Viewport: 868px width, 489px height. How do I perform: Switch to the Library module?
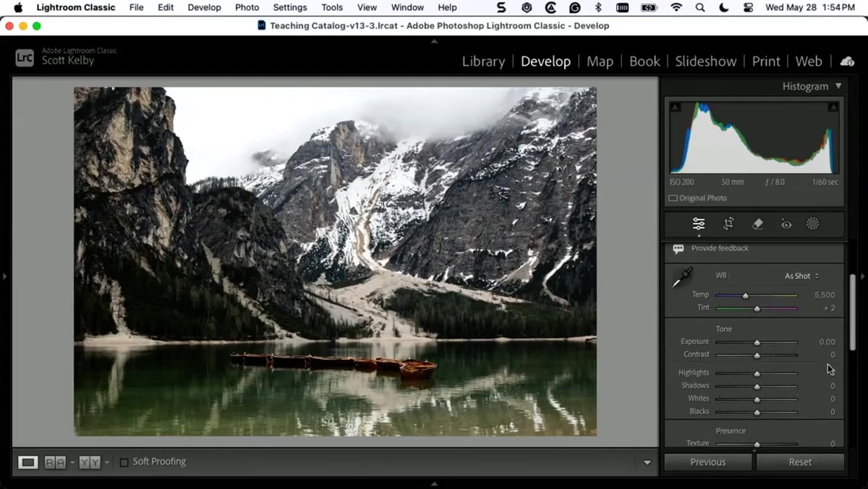483,61
